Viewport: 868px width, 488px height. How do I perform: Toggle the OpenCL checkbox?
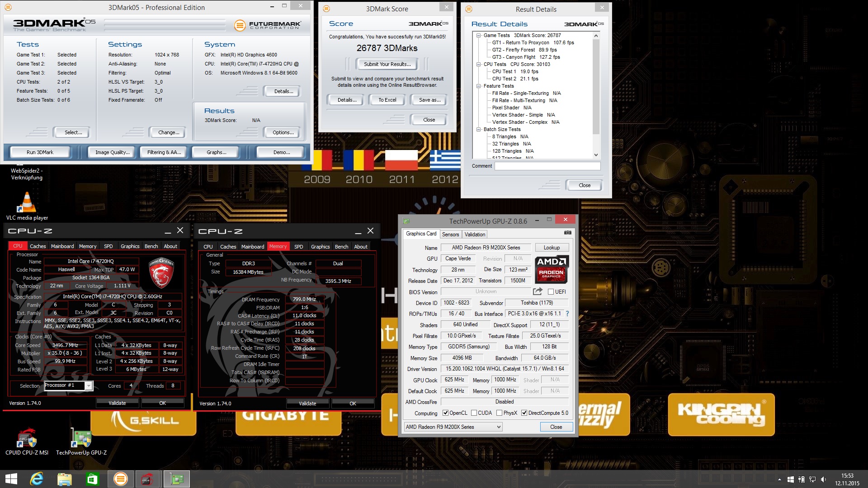coord(445,413)
